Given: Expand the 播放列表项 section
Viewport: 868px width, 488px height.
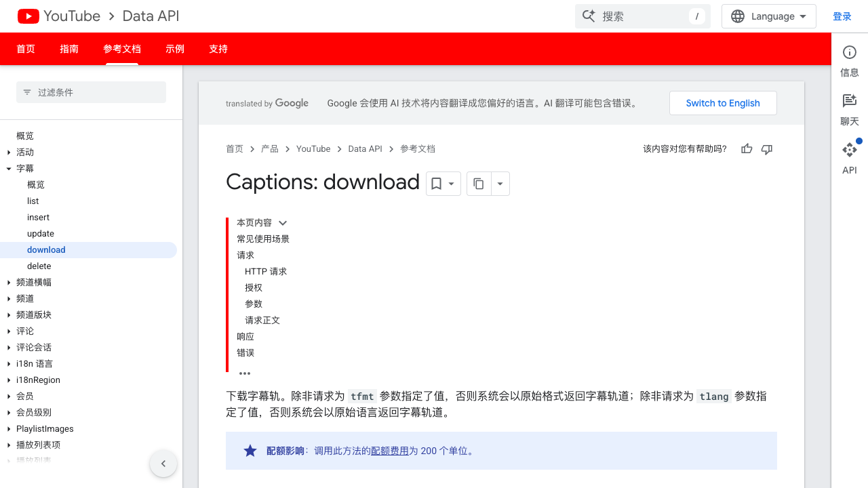Looking at the screenshot, I should (9, 445).
